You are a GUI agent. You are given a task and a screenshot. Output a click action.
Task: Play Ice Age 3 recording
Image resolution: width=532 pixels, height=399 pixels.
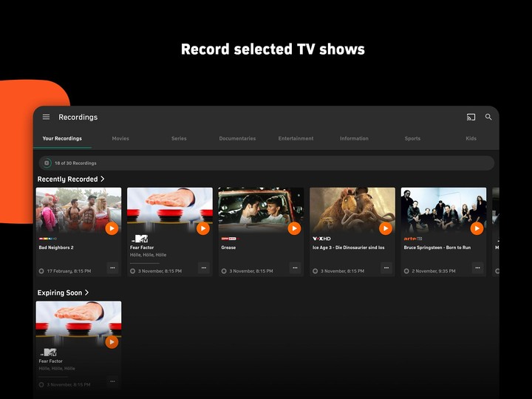click(385, 228)
